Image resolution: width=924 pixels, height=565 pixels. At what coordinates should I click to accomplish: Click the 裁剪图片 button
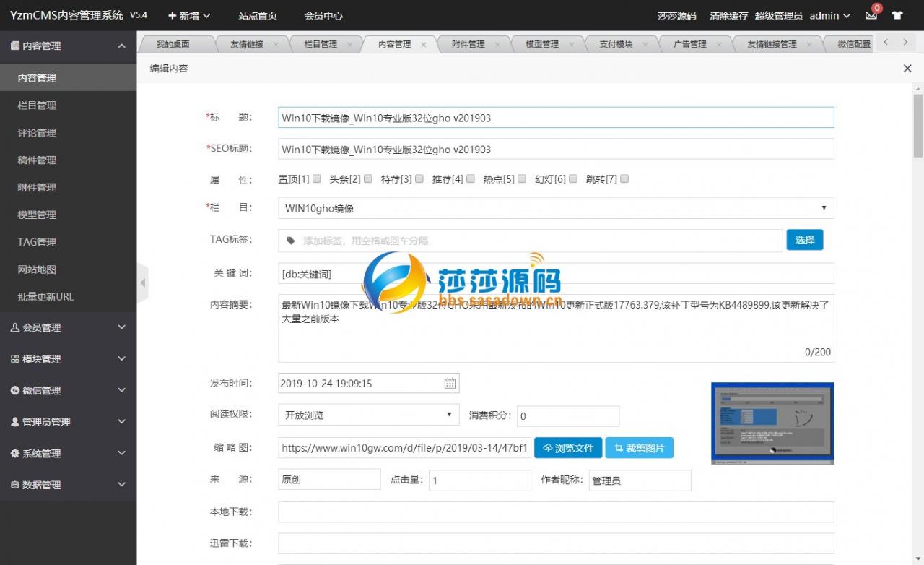pyautogui.click(x=639, y=448)
